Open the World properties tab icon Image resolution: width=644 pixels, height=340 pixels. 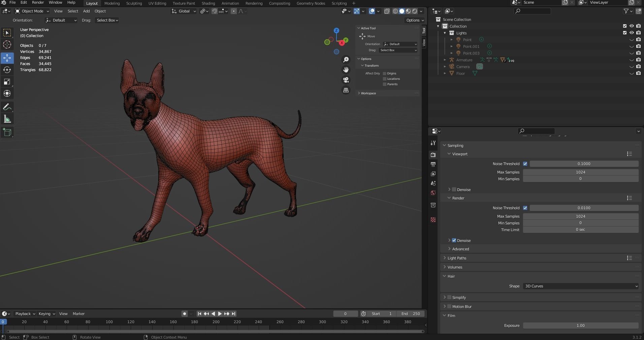click(x=433, y=193)
